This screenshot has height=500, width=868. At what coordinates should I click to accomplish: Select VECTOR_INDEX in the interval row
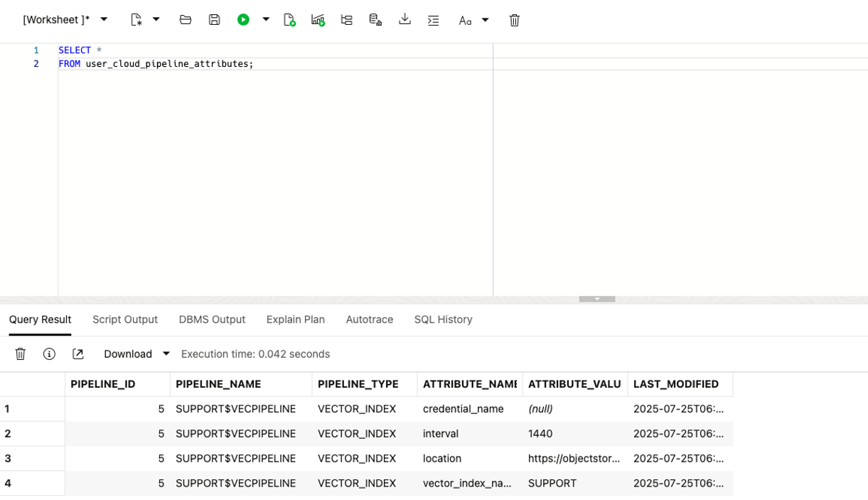(365, 434)
